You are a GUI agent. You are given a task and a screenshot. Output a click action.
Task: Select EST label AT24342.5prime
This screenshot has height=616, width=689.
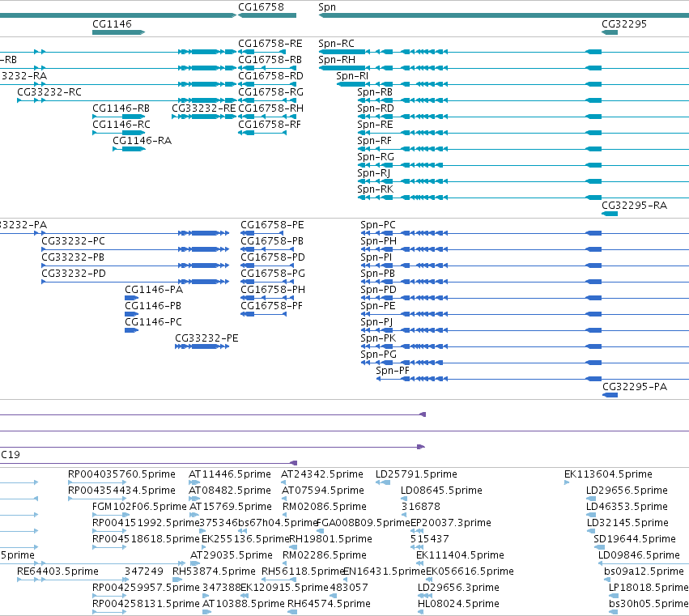click(322, 474)
